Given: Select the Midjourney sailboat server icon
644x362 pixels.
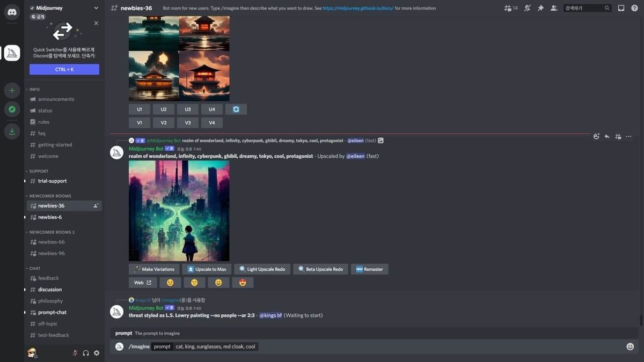Looking at the screenshot, I should pyautogui.click(x=12, y=53).
